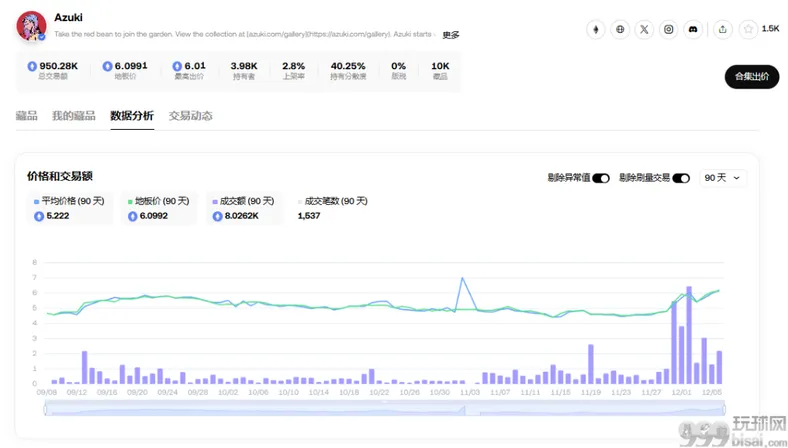Viewport: 788px width, 448px height.
Task: Open the Azuki website globe icon
Action: [x=620, y=29]
